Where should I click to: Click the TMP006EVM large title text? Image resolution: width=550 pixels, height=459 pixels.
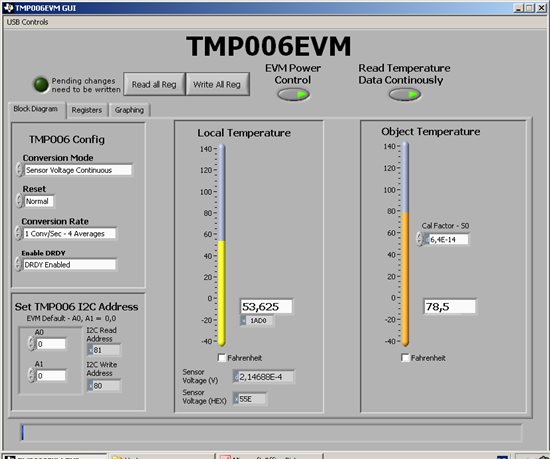tap(269, 46)
